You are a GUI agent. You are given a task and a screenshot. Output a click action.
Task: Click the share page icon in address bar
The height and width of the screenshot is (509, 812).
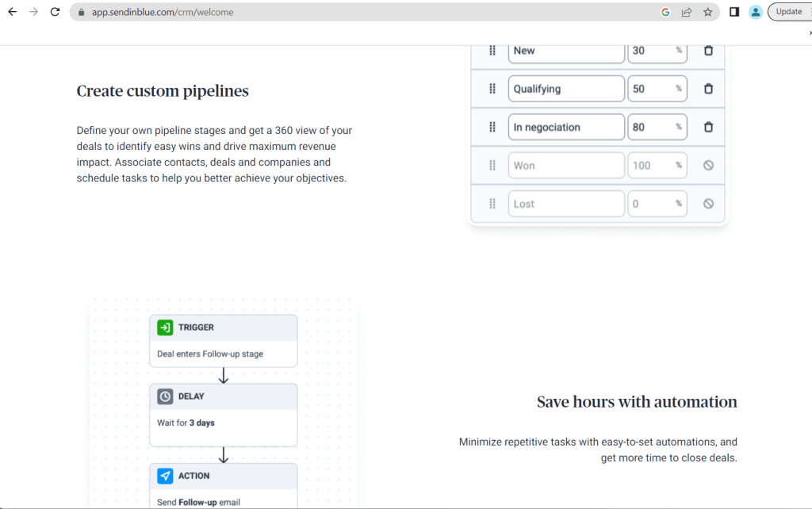[x=687, y=12]
